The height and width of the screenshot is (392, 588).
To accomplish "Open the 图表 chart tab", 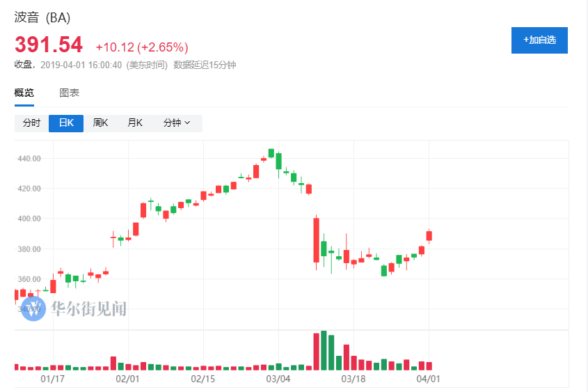I will (69, 93).
